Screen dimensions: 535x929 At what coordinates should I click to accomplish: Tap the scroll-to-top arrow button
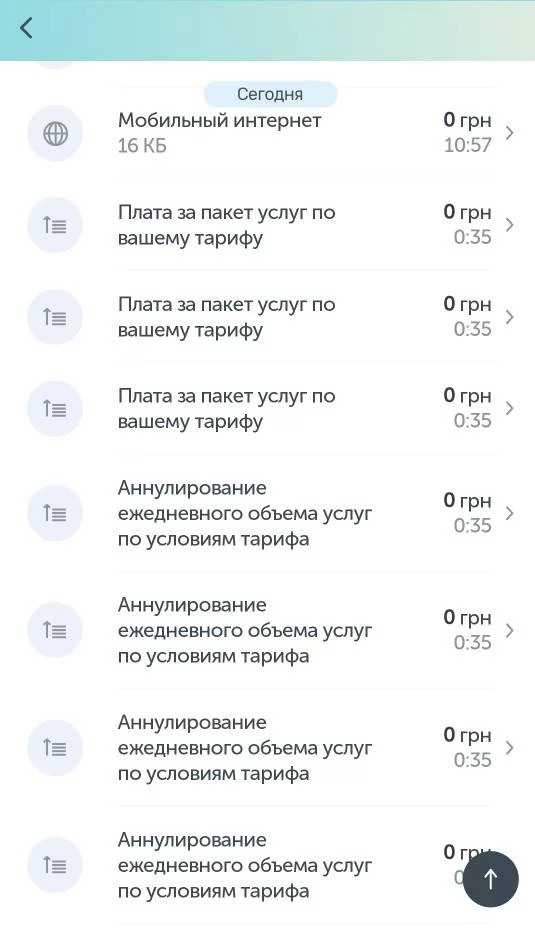491,879
